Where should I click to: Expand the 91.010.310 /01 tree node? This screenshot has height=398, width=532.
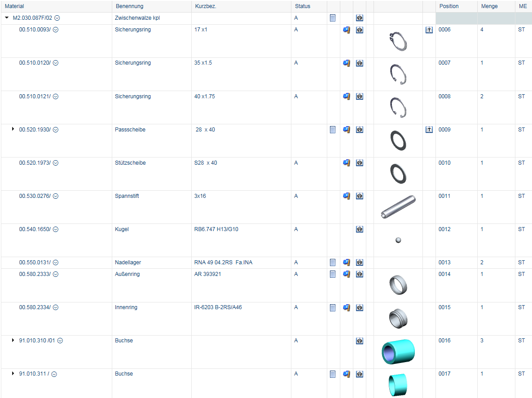pyautogui.click(x=13, y=341)
